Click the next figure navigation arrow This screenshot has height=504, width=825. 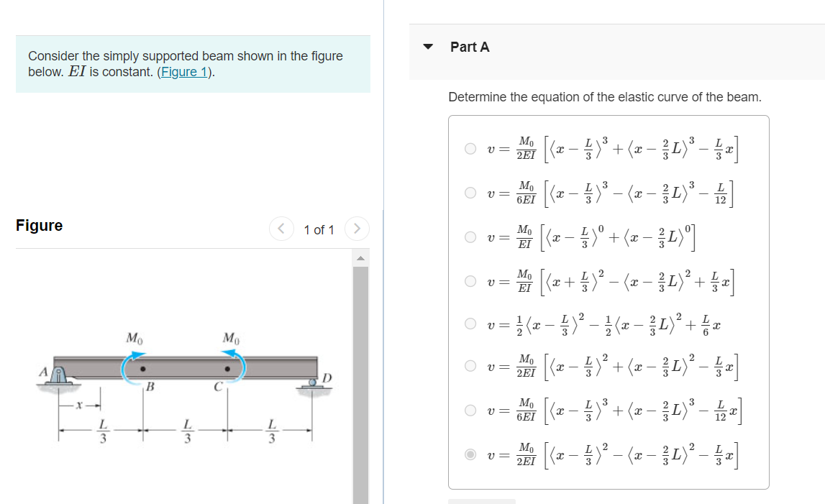(357, 229)
